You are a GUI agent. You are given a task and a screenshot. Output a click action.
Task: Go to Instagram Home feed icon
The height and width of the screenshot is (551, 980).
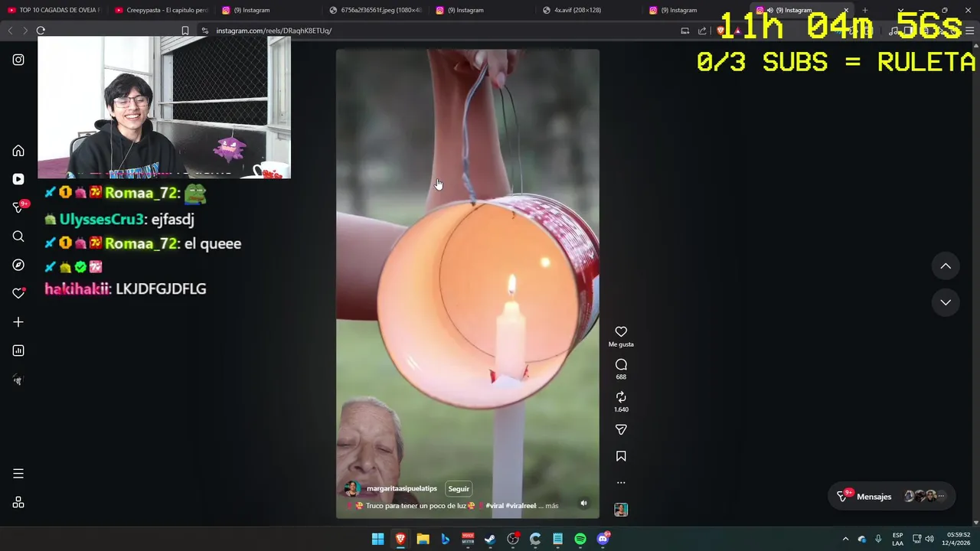pyautogui.click(x=18, y=151)
